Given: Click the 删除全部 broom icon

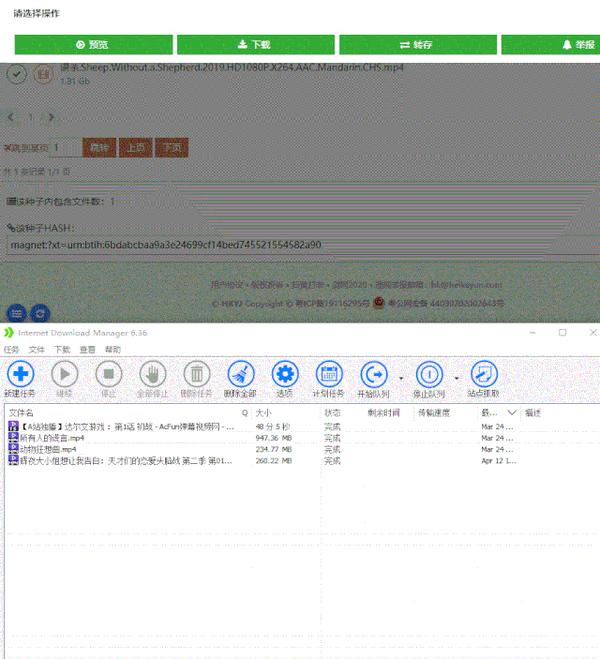Looking at the screenshot, I should tap(241, 374).
